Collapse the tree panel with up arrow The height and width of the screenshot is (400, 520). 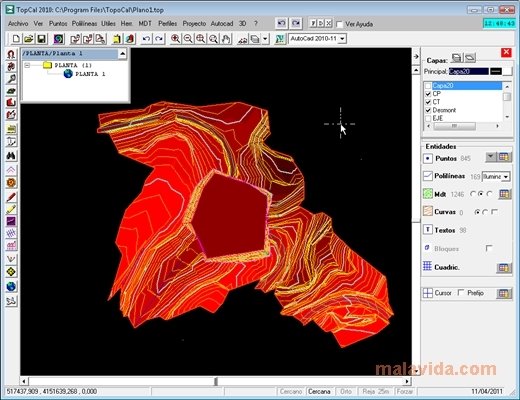(122, 54)
